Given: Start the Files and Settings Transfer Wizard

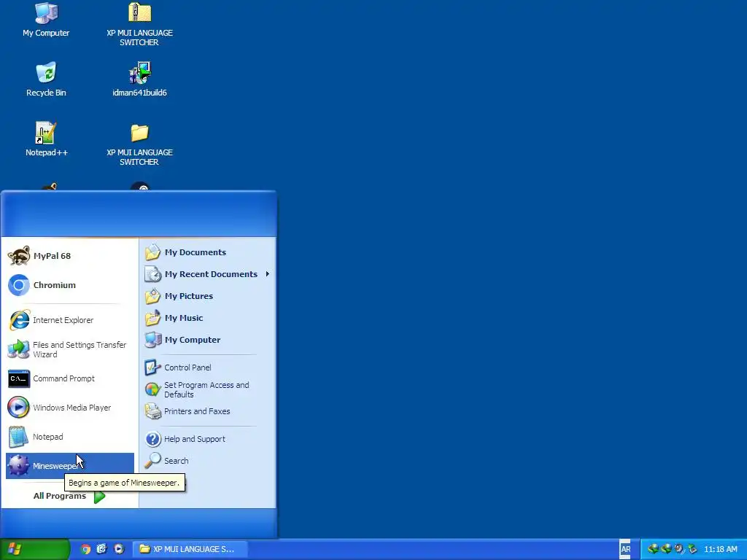Looking at the screenshot, I should pos(69,349).
